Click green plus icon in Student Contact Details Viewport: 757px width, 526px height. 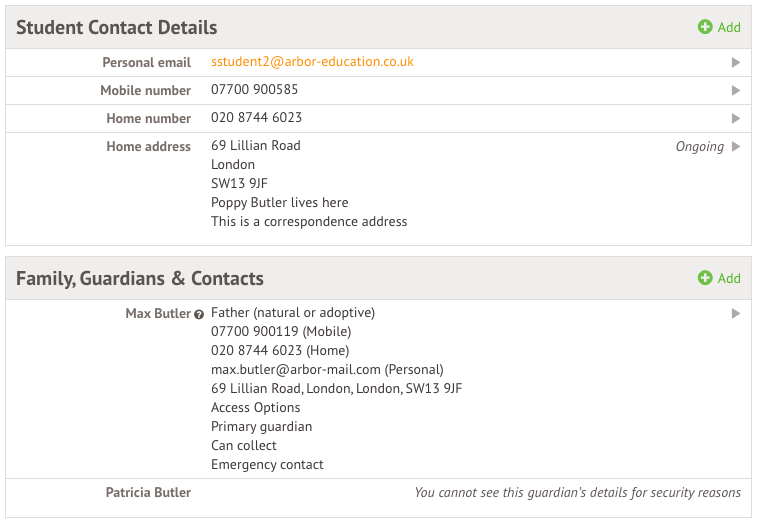[x=705, y=27]
